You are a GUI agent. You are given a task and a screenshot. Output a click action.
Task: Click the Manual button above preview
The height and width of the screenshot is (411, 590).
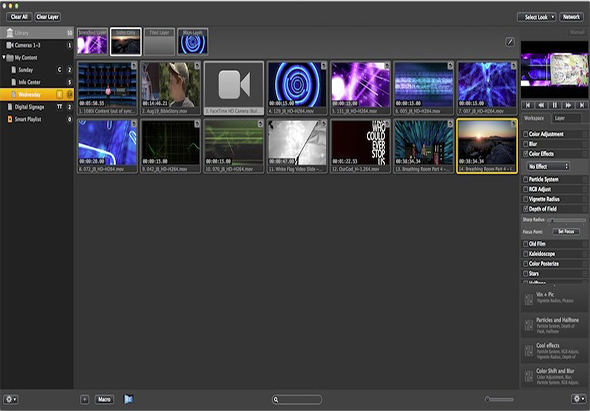point(577,32)
